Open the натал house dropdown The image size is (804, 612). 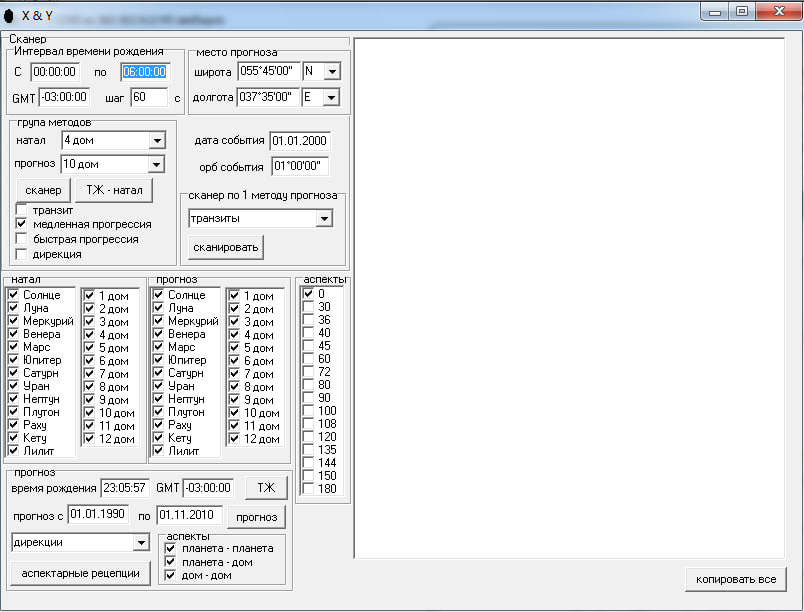[x=156, y=141]
